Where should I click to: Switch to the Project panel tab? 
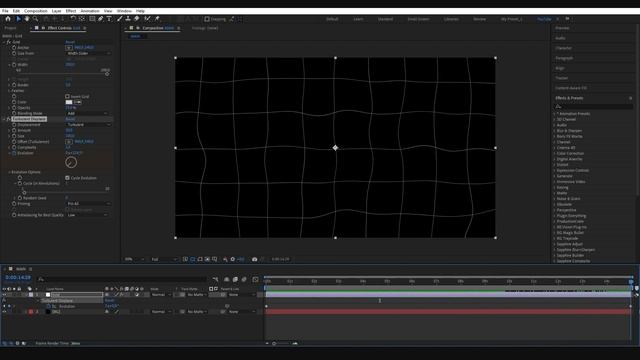click(x=10, y=28)
